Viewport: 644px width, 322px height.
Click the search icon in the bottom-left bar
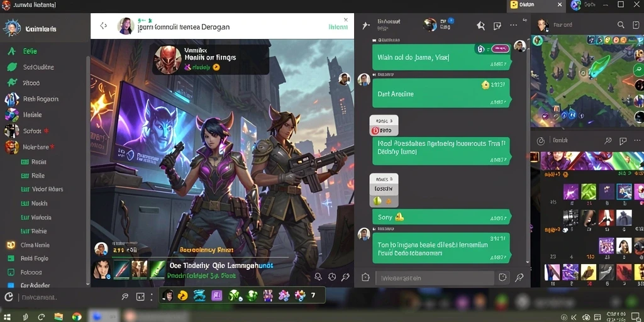(x=125, y=297)
